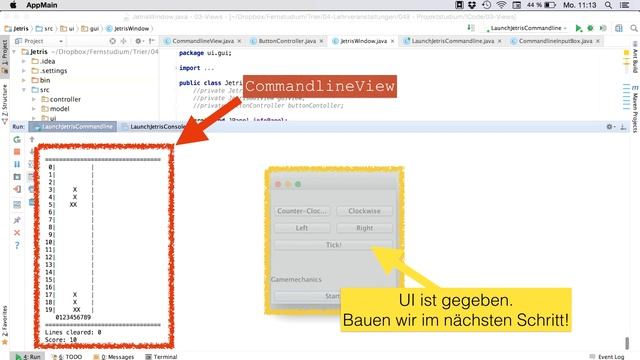Click the search everywhere magnifier in the IDE toolbar

point(634,28)
